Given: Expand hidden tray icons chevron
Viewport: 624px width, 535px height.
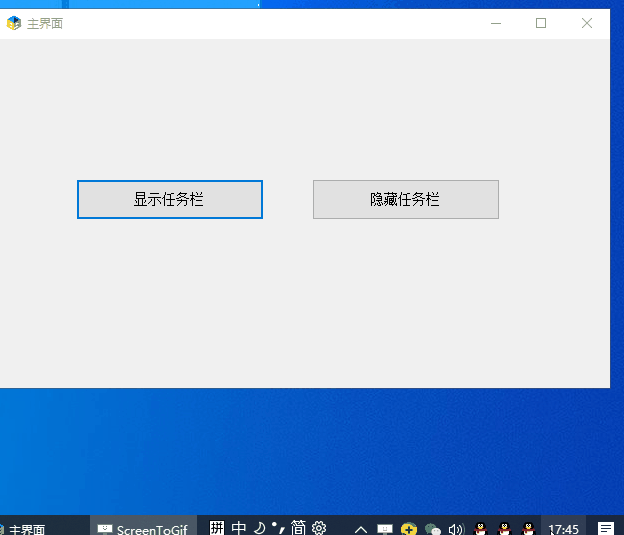Looking at the screenshot, I should [x=361, y=529].
